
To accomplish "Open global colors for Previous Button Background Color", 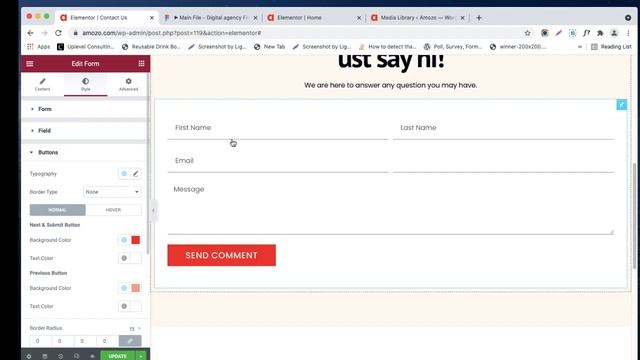I will pyautogui.click(x=124, y=288).
